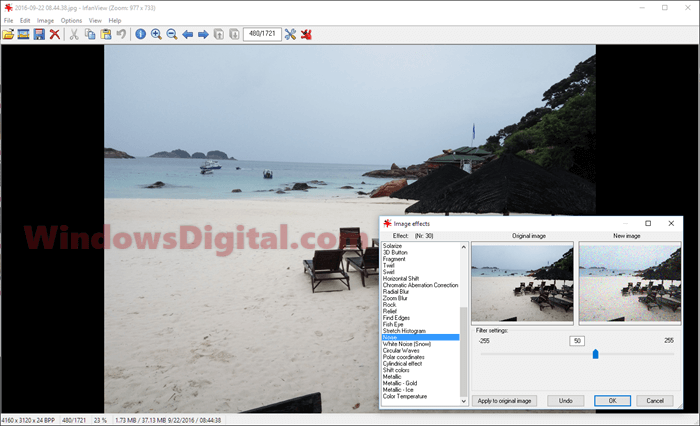Open the File menu
The height and width of the screenshot is (426, 700).
[8, 21]
